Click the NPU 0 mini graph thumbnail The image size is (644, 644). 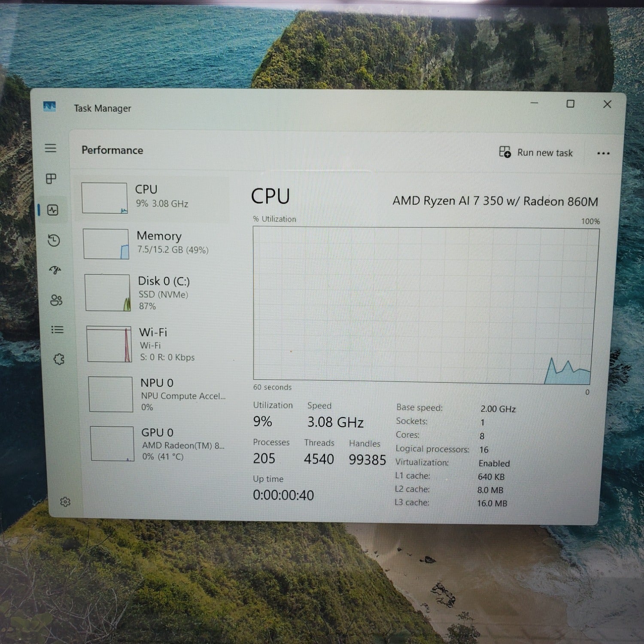pos(110,394)
